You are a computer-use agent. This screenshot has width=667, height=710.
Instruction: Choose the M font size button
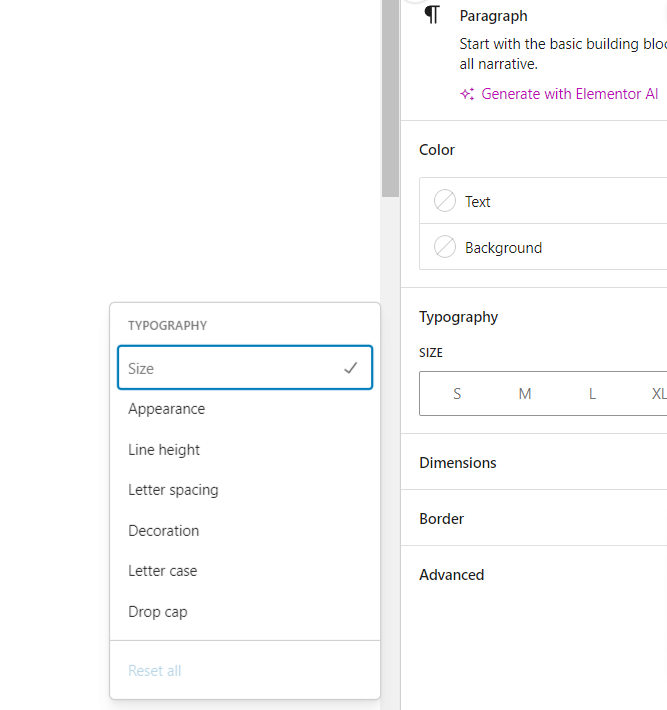pyautogui.click(x=525, y=394)
